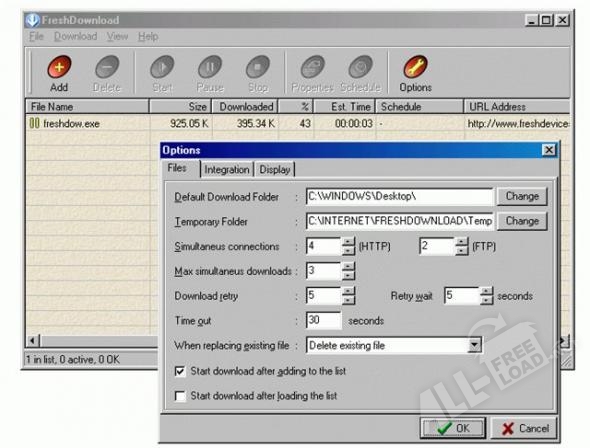Click the Add download toolbar icon
The image size is (590, 448).
[x=59, y=67]
